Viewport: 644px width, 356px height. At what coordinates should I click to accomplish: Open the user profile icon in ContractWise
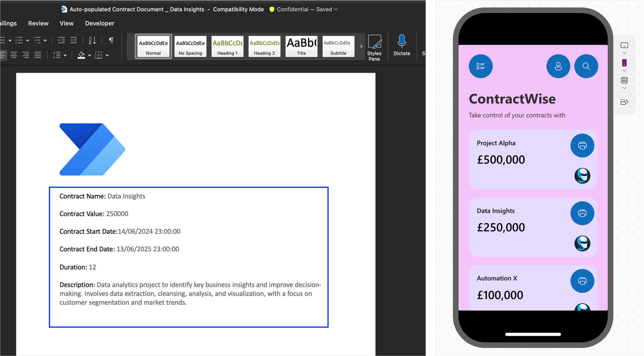(558, 66)
